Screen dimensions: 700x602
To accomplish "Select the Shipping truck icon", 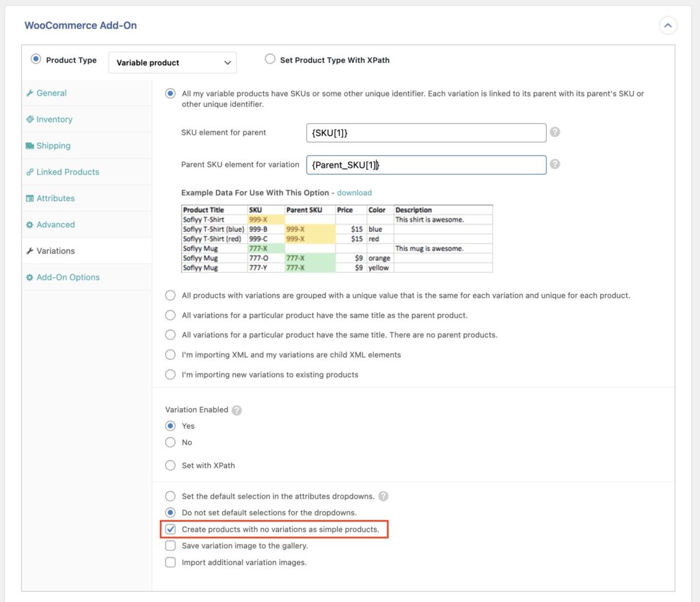I will coord(29,146).
